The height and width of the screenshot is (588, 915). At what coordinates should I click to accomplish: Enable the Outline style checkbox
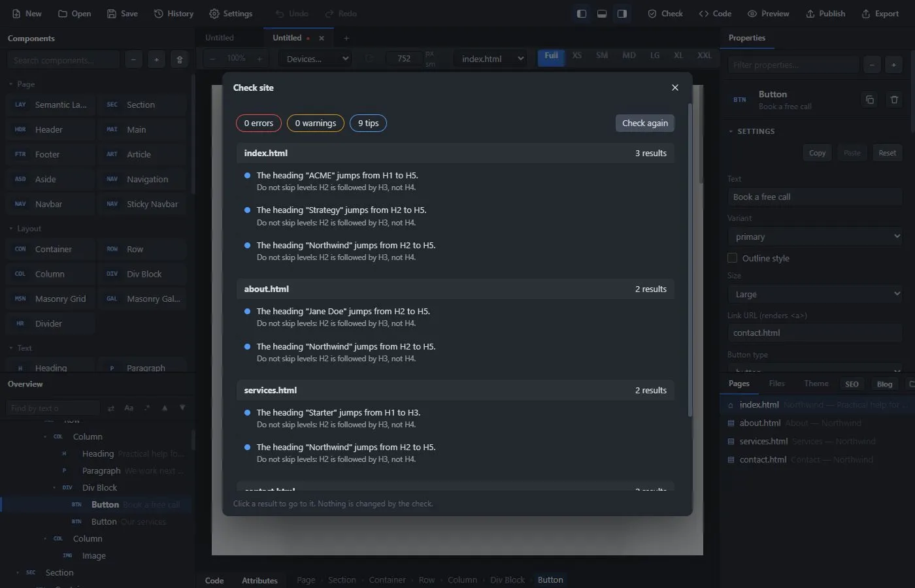pos(732,258)
